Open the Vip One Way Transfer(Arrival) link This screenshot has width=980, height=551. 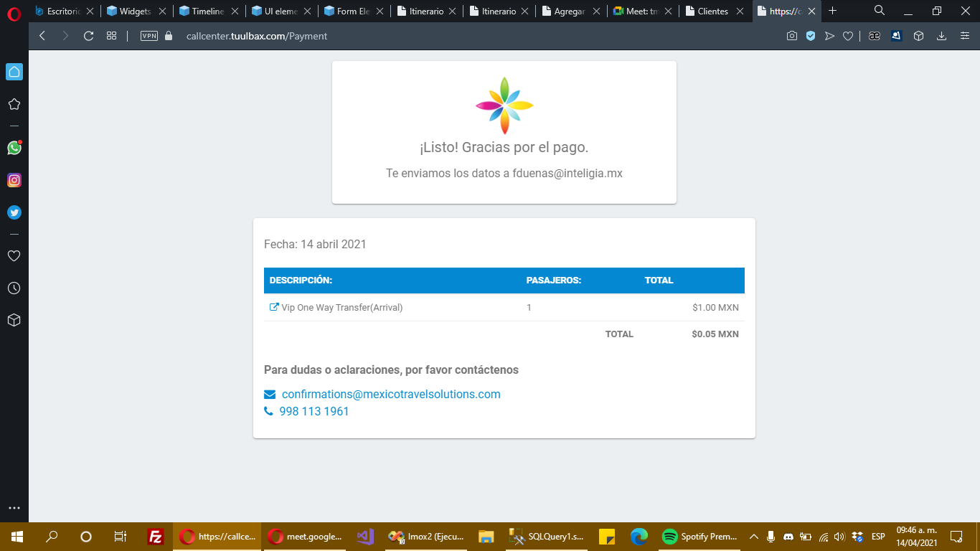click(336, 307)
